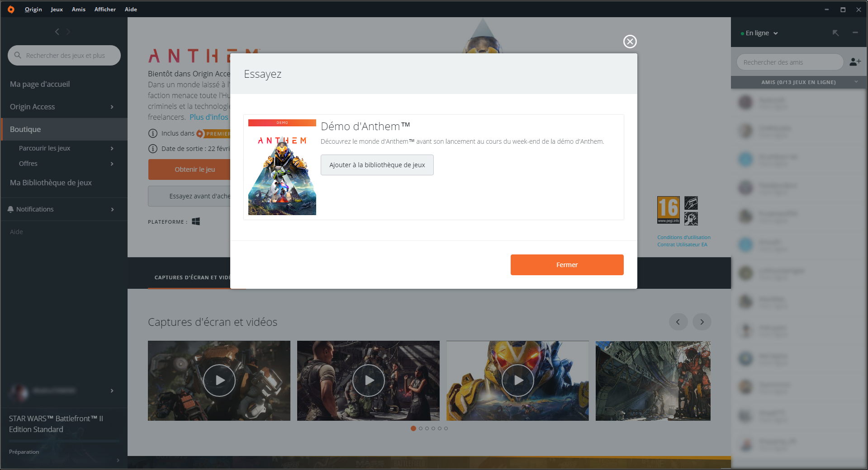This screenshot has height=470, width=868.
Task: Show next screenshots with right arrow
Action: point(702,322)
